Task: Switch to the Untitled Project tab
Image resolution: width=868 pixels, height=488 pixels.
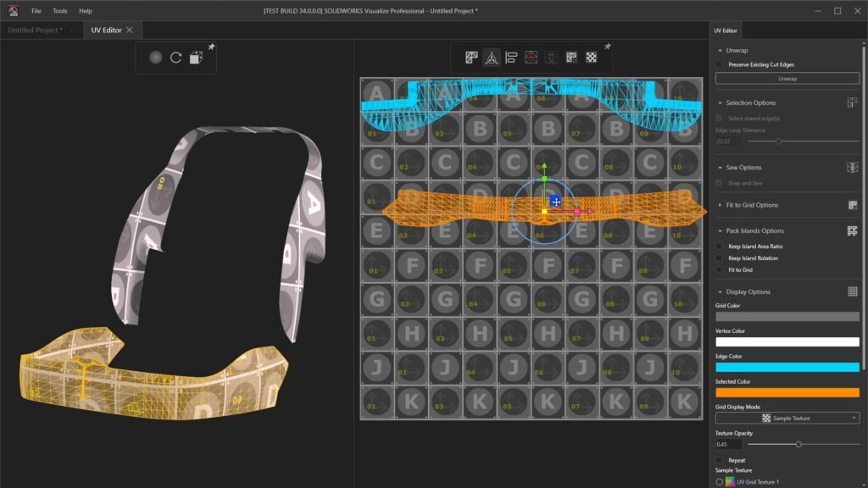Action: point(35,30)
